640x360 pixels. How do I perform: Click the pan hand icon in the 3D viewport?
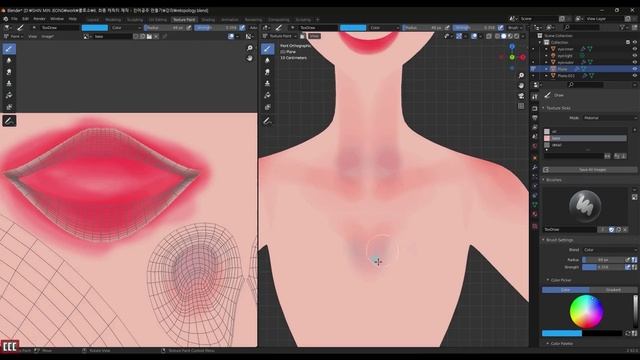[521, 86]
